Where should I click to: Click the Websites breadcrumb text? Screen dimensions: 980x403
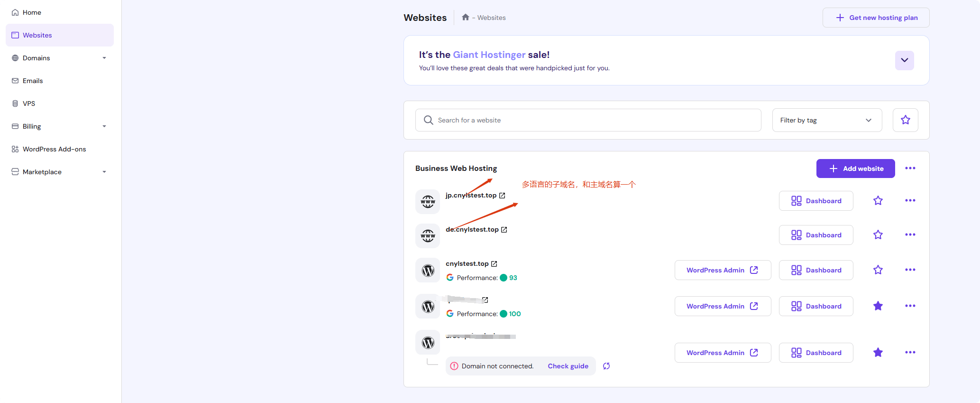[491, 18]
